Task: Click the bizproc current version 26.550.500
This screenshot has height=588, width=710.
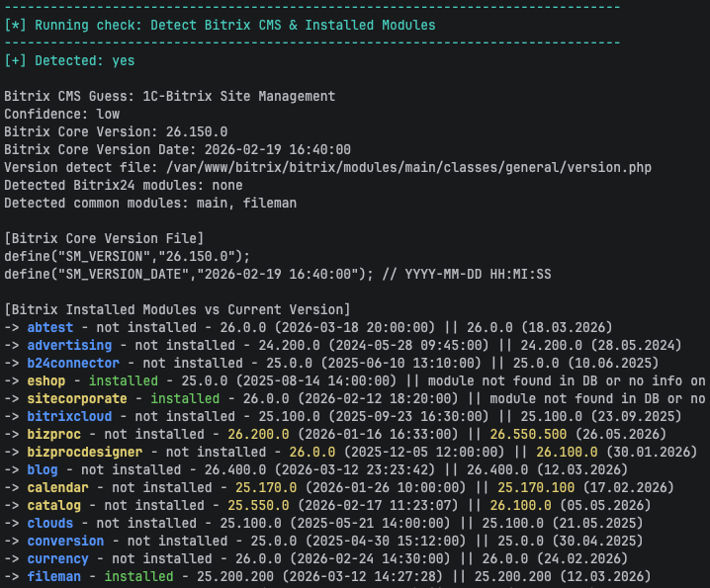Action: (x=528, y=434)
